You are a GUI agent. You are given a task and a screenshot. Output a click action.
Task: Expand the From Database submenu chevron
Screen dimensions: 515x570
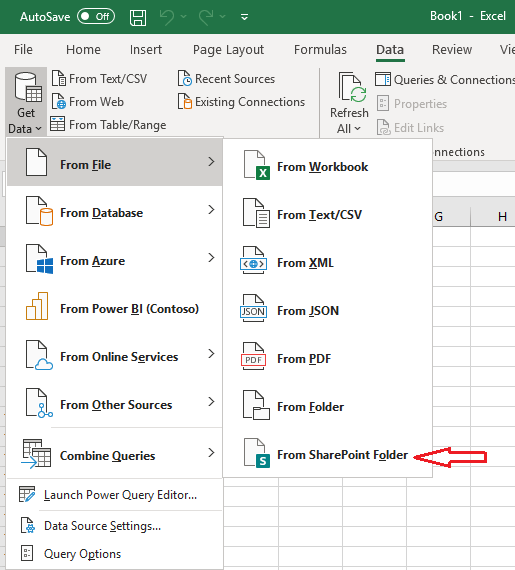coord(211,210)
